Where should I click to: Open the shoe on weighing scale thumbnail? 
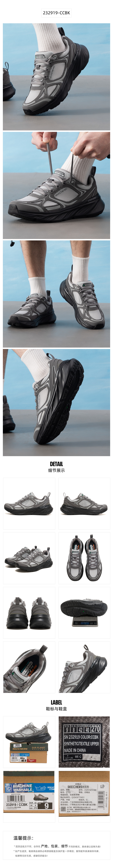(84, 613)
